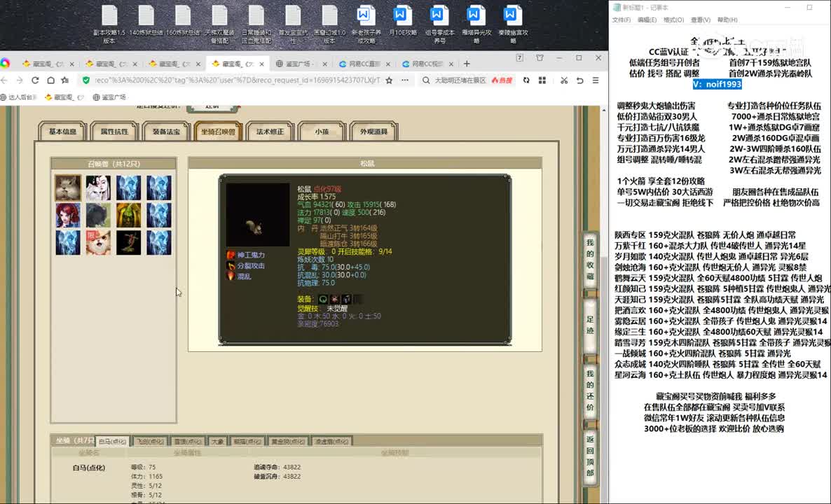Image resolution: width=831 pixels, height=504 pixels.
Task: Click the 混乱 skill icon
Action: point(231,276)
